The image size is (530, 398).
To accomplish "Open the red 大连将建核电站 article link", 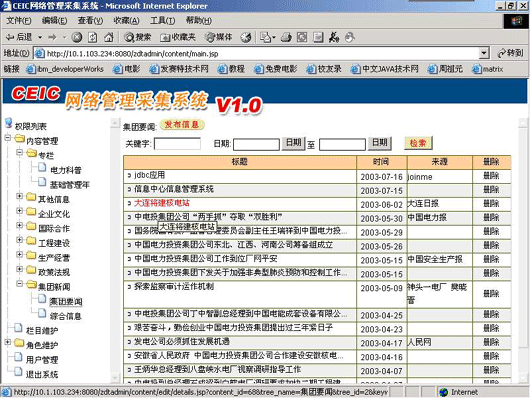I will coord(162,203).
